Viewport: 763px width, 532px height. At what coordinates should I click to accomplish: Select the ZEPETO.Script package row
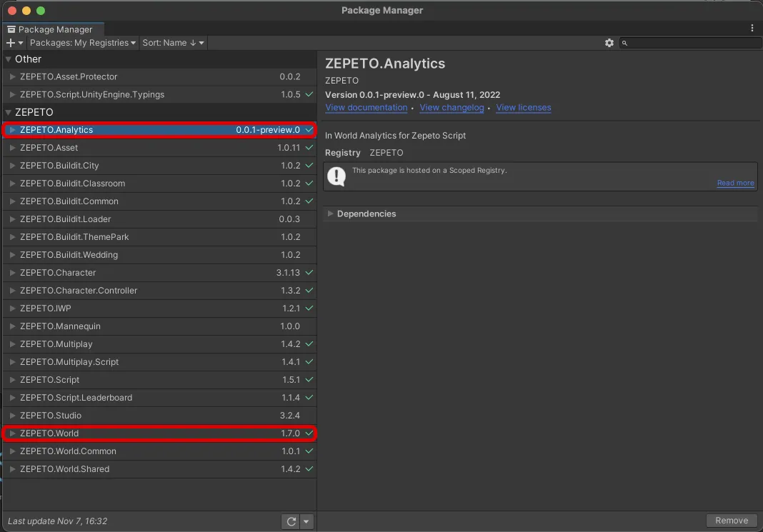159,380
